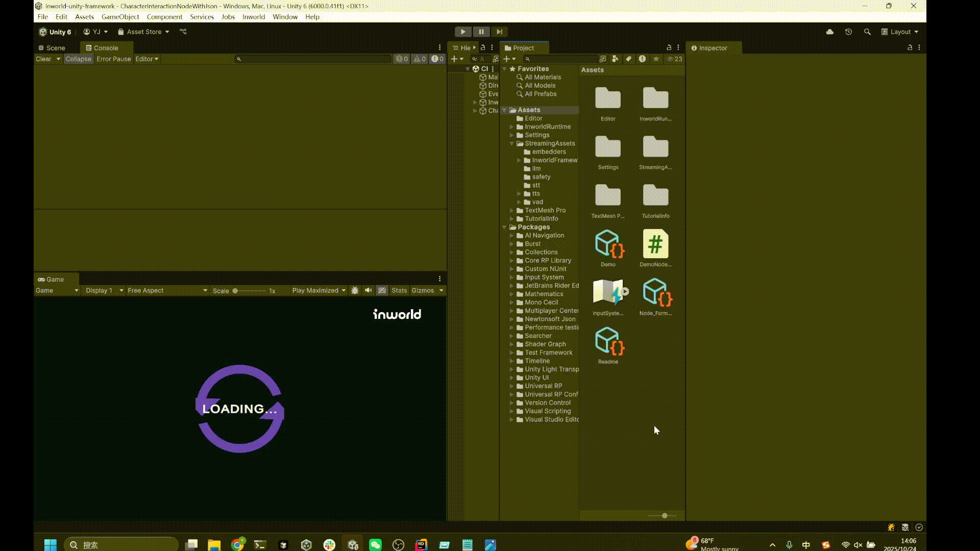Collapse the StreamingAssets folder tree
This screenshot has width=980, height=551.
(511, 143)
